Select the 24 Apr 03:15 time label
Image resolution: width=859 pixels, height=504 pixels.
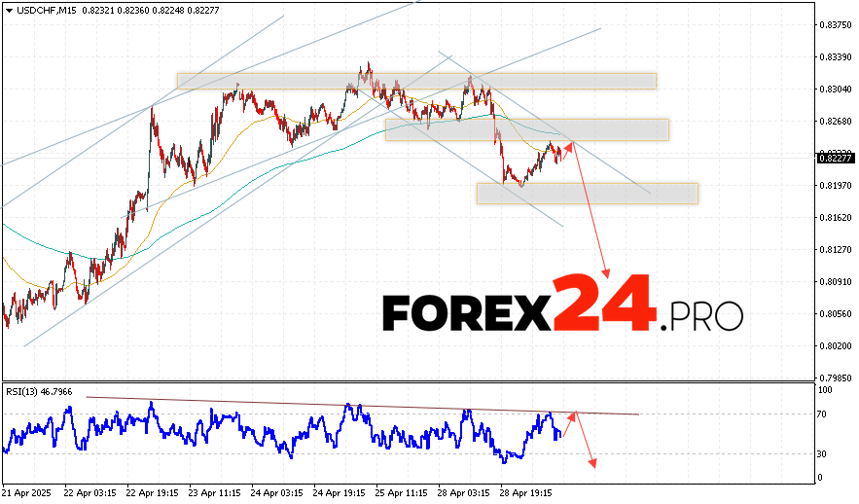coord(277,493)
